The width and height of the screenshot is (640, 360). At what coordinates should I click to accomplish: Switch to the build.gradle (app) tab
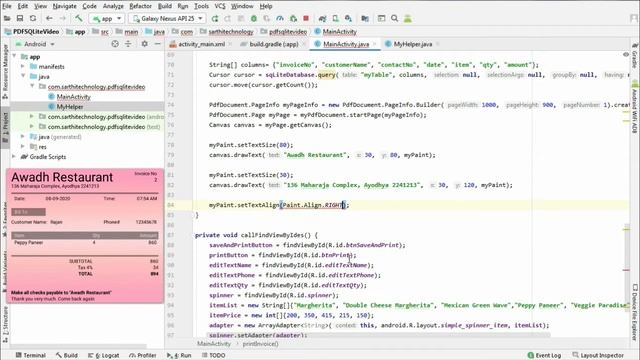point(273,44)
